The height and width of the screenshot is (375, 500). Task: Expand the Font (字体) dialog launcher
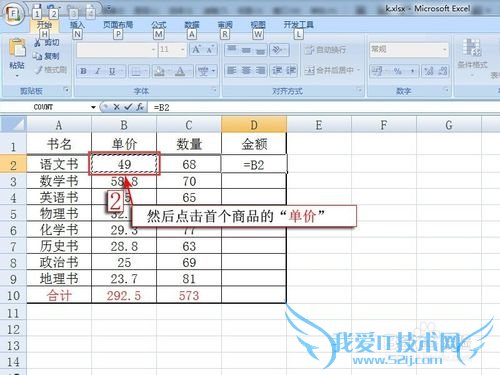(x=214, y=90)
